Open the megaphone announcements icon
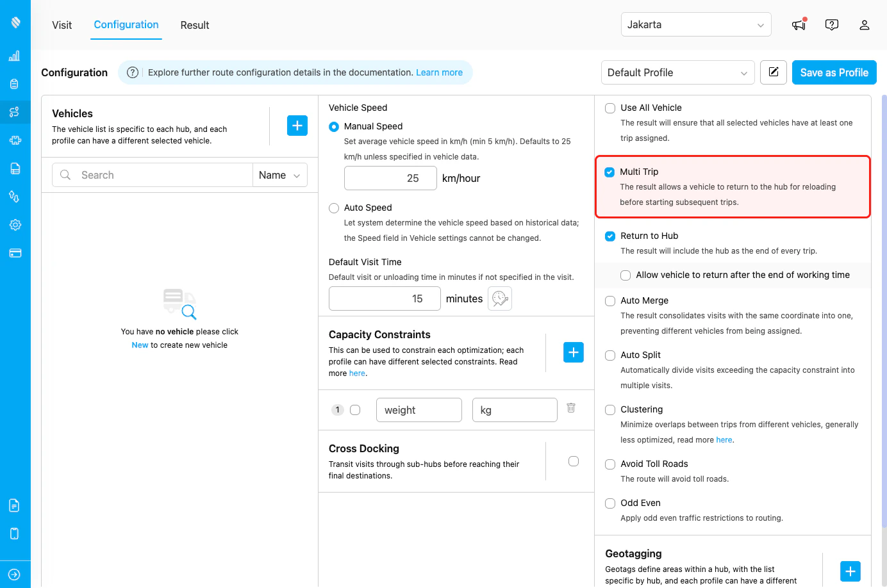Screen dimensions: 887x588 coord(799,25)
